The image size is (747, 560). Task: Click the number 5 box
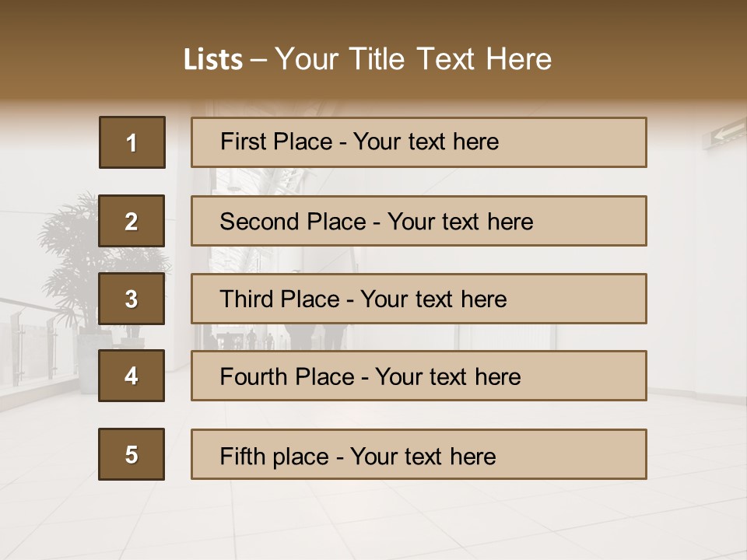point(132,454)
